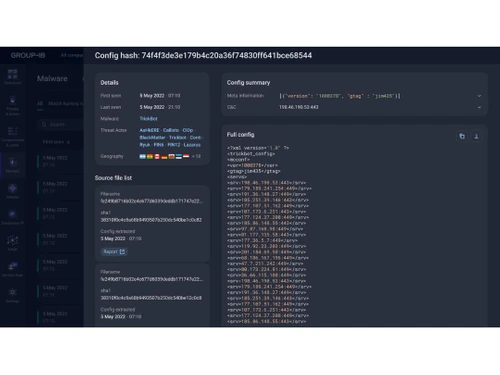The width and height of the screenshot is (500, 375).
Task: Switch to the All tab
Action: click(40, 104)
